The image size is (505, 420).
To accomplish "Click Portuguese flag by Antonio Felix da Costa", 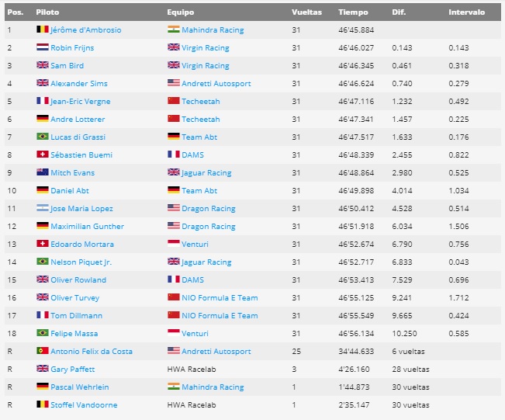I will 43,351.
